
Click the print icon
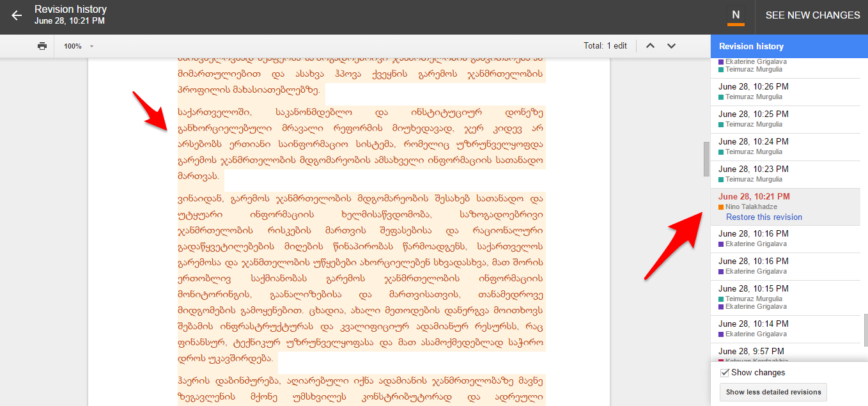tap(42, 46)
